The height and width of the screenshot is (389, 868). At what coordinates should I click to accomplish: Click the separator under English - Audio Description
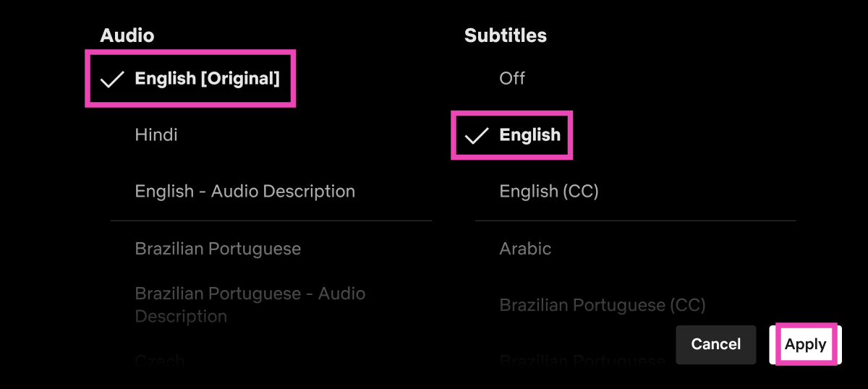(x=271, y=221)
